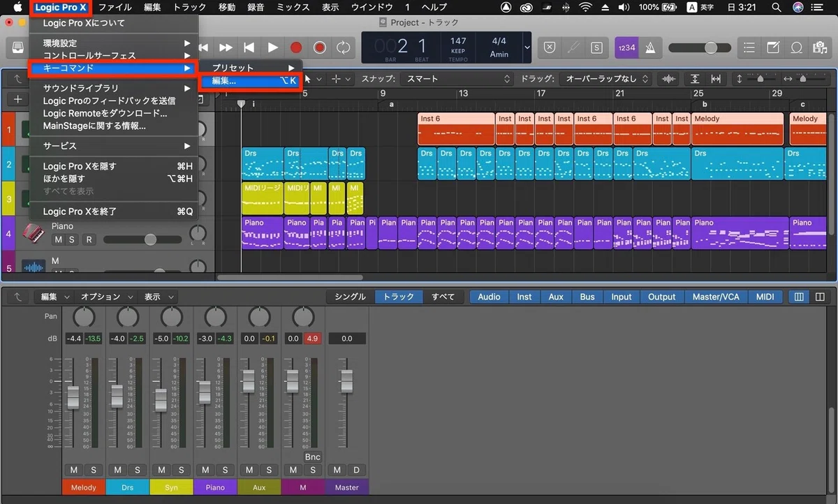838x504 pixels.
Task: Toggle the Audio channel filter button
Action: tap(489, 297)
